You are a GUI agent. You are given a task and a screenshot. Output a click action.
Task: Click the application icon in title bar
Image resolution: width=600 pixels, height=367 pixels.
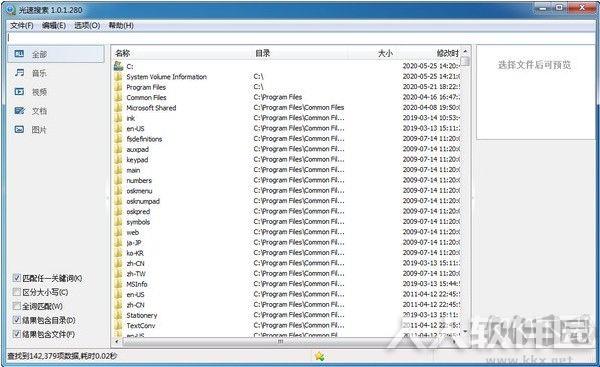(11, 10)
